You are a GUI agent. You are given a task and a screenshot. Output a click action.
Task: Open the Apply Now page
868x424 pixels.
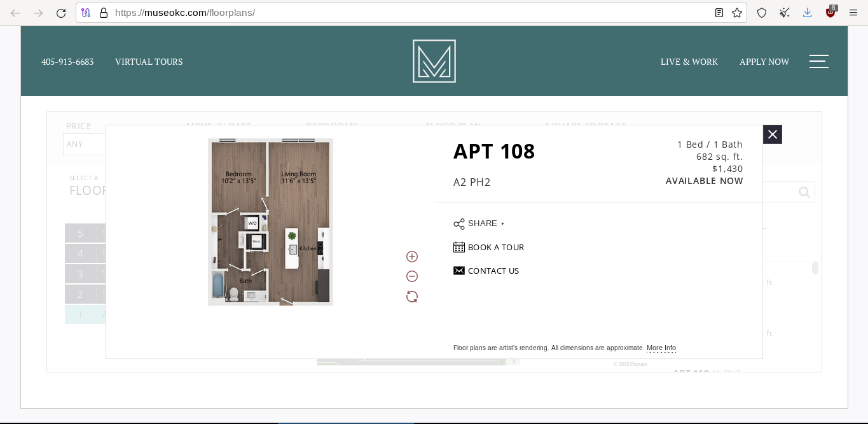tap(764, 62)
